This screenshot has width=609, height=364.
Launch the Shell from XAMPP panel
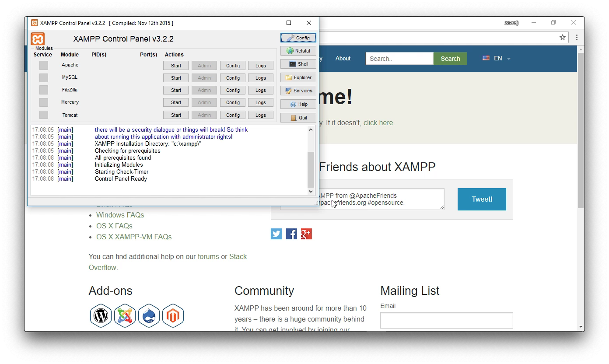coord(298,64)
